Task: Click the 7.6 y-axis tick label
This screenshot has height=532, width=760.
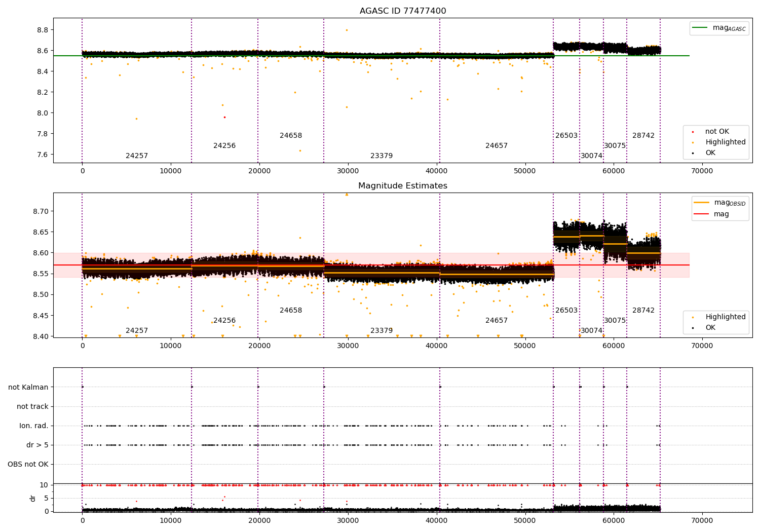Action: 43,155
